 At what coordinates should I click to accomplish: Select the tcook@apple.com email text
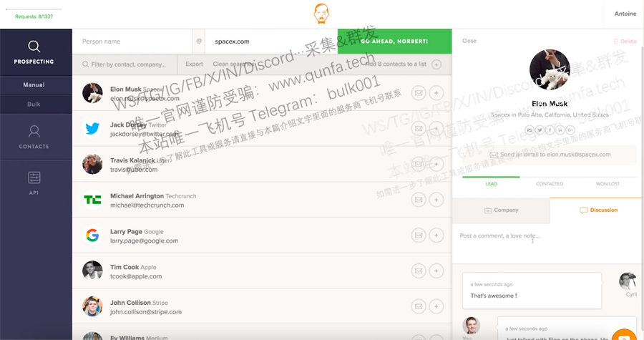coord(136,276)
